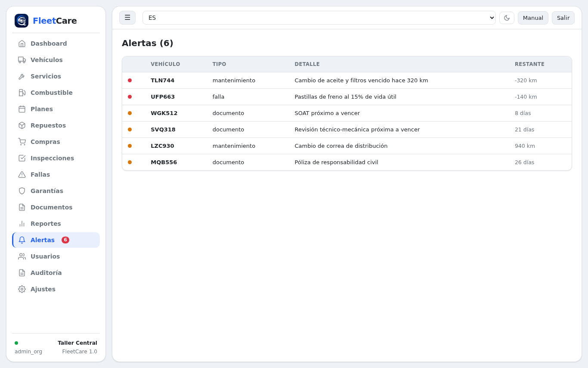Select vehicle UFP663 in the table
Screen dimensions: 588x368
click(x=163, y=97)
